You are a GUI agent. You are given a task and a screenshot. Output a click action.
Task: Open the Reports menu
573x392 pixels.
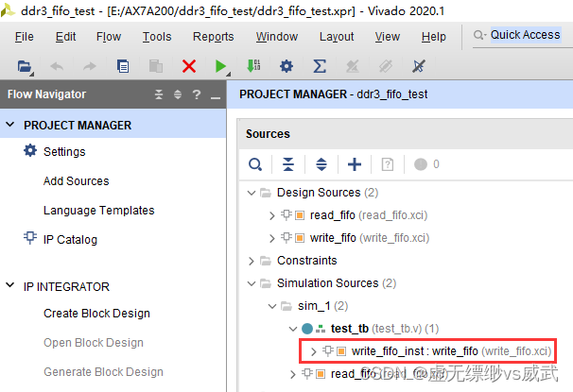point(214,37)
